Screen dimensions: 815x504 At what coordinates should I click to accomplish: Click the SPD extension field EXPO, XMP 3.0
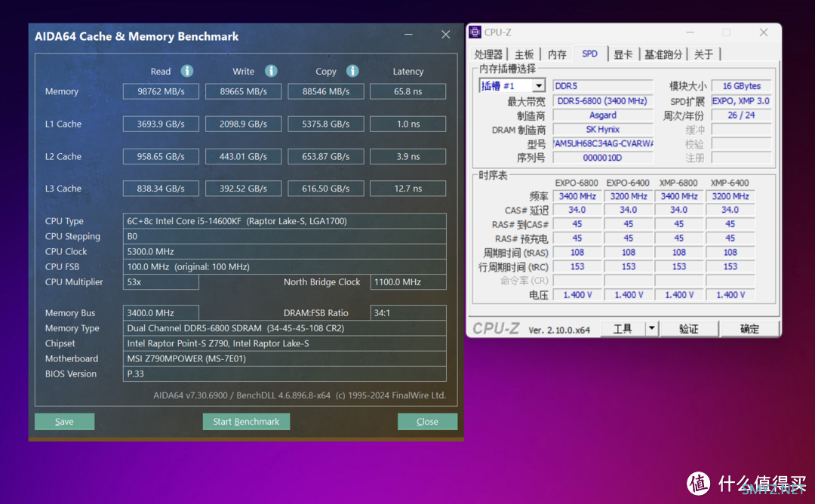click(741, 101)
